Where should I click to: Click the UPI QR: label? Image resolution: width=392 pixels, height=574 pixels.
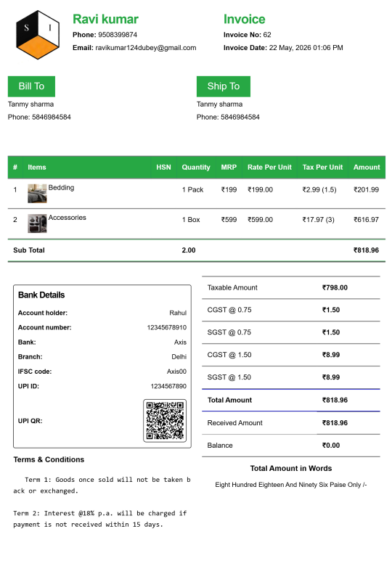[x=30, y=421]
